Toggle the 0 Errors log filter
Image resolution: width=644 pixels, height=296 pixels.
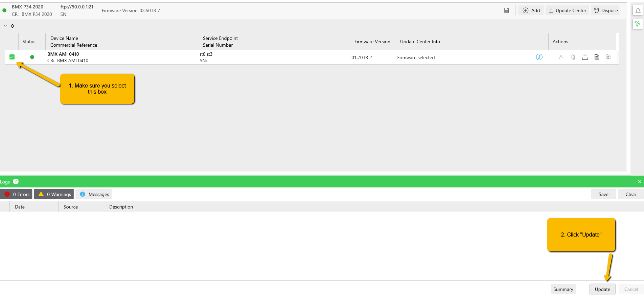(x=16, y=194)
